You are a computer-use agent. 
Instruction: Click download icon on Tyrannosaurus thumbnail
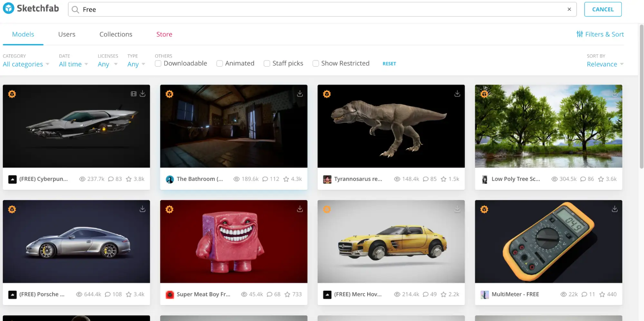pyautogui.click(x=457, y=93)
